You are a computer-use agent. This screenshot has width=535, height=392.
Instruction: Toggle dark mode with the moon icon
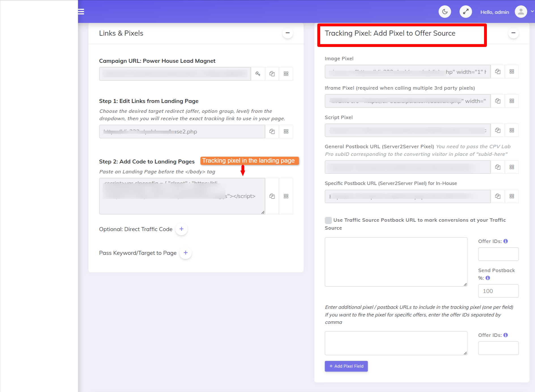(x=444, y=12)
